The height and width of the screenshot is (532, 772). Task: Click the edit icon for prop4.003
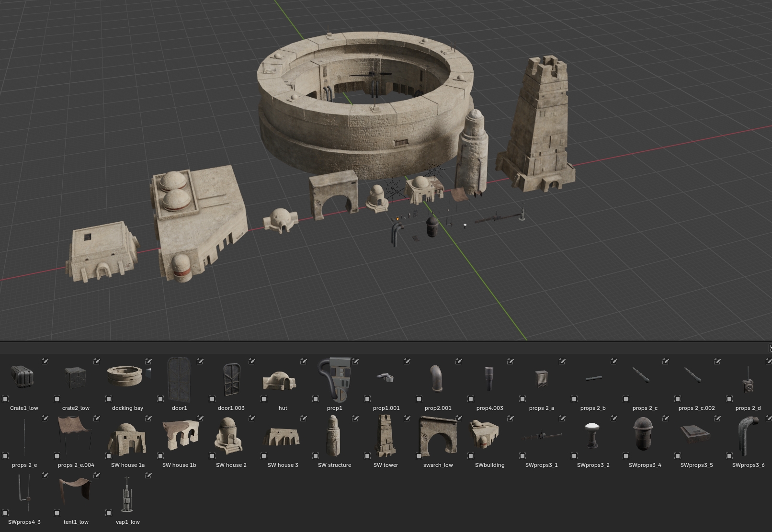511,361
